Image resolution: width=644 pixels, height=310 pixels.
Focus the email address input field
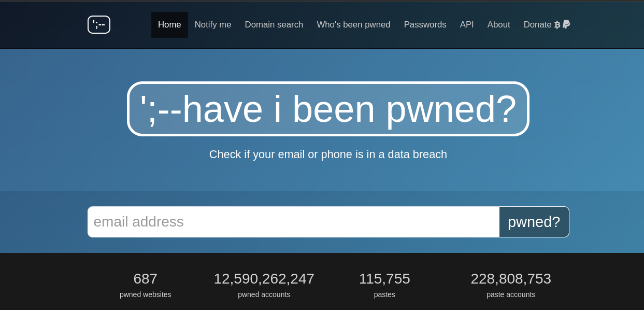[293, 222]
